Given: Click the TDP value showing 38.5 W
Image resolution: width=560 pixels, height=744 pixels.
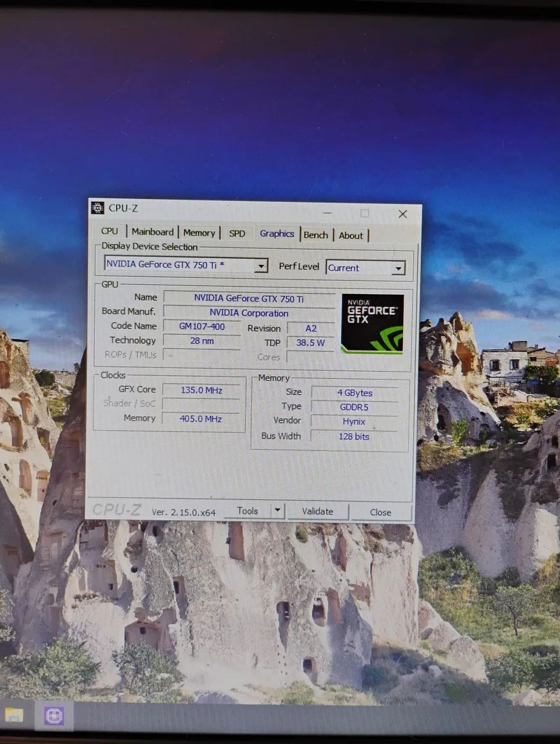Looking at the screenshot, I should click(x=310, y=343).
